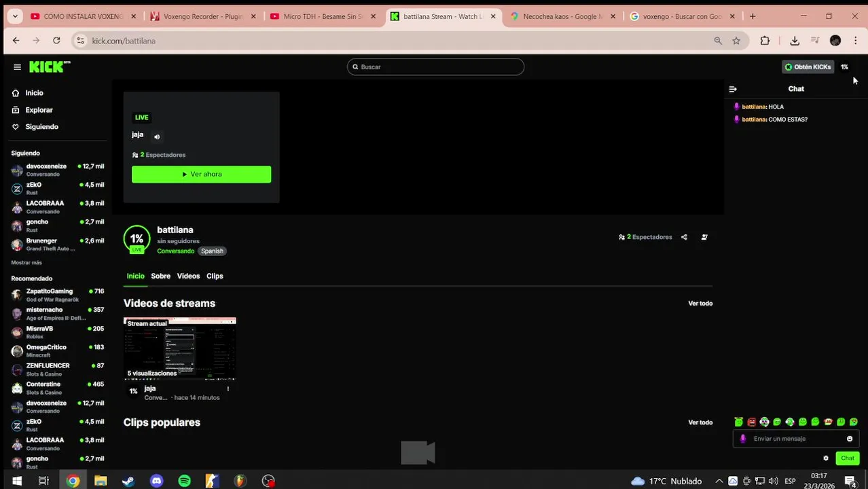Switch to Voxengo Recorder Plugin tab

pyautogui.click(x=202, y=16)
